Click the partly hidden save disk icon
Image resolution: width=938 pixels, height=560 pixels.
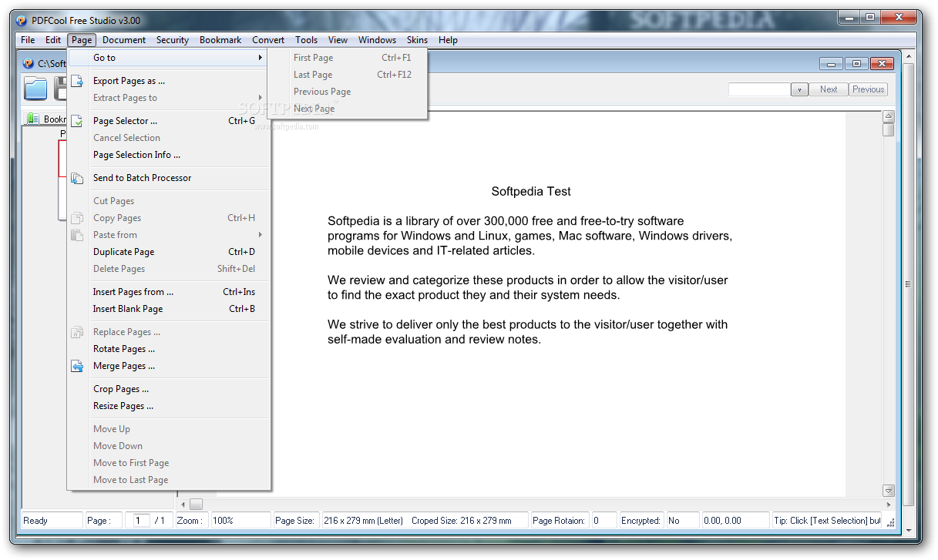(x=60, y=89)
